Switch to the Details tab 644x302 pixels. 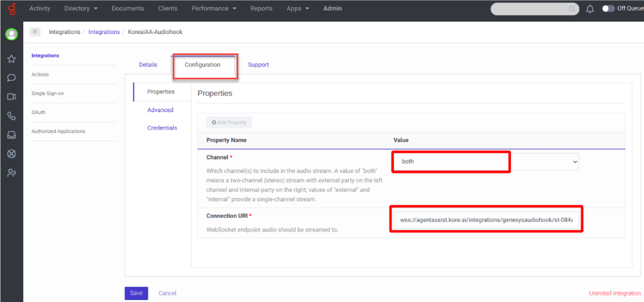point(148,65)
